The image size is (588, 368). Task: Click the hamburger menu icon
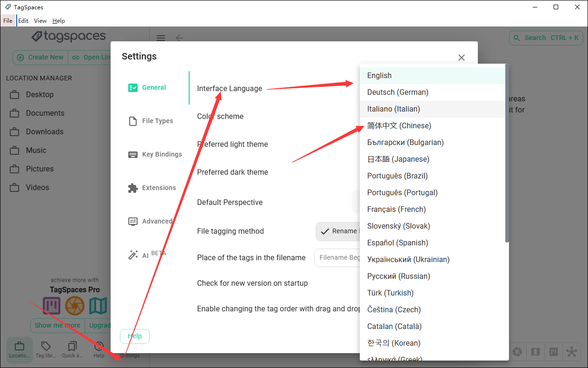point(161,39)
